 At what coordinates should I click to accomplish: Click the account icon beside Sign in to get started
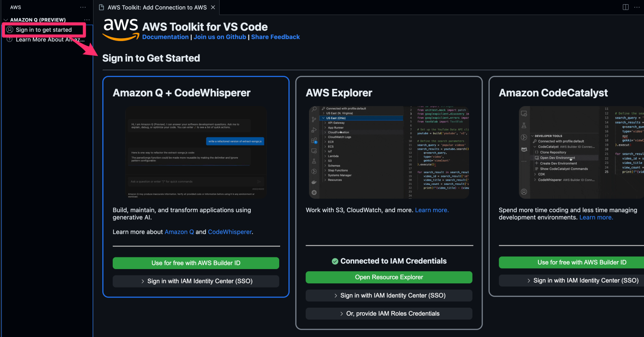[10, 30]
